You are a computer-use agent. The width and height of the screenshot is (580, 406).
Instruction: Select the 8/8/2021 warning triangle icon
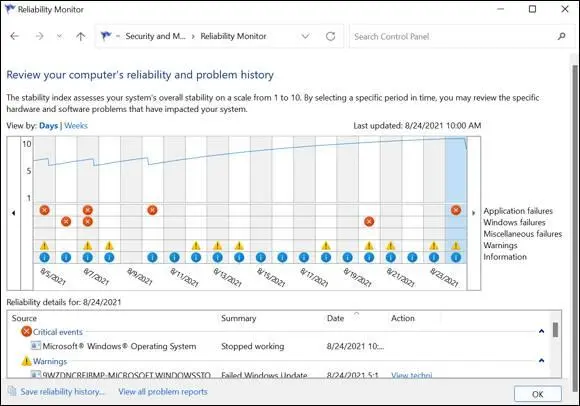(109, 246)
